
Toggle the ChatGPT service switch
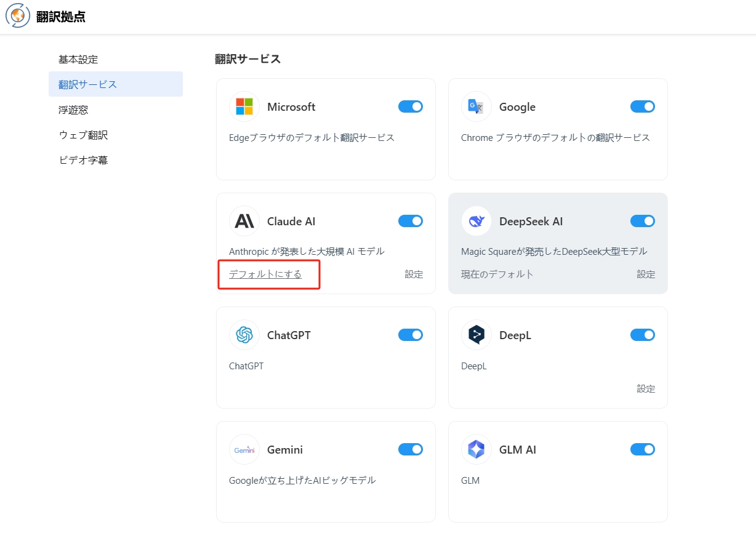click(411, 335)
